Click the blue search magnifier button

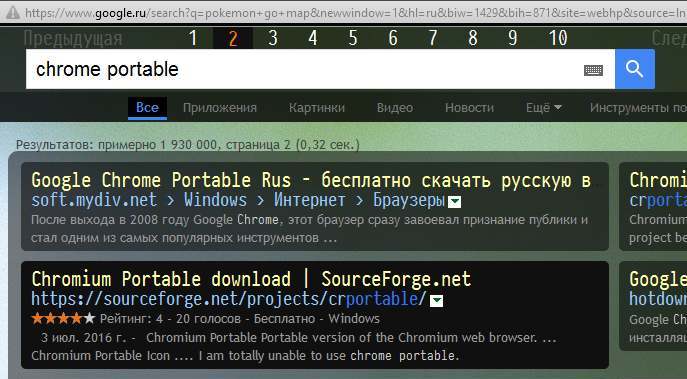(x=635, y=69)
